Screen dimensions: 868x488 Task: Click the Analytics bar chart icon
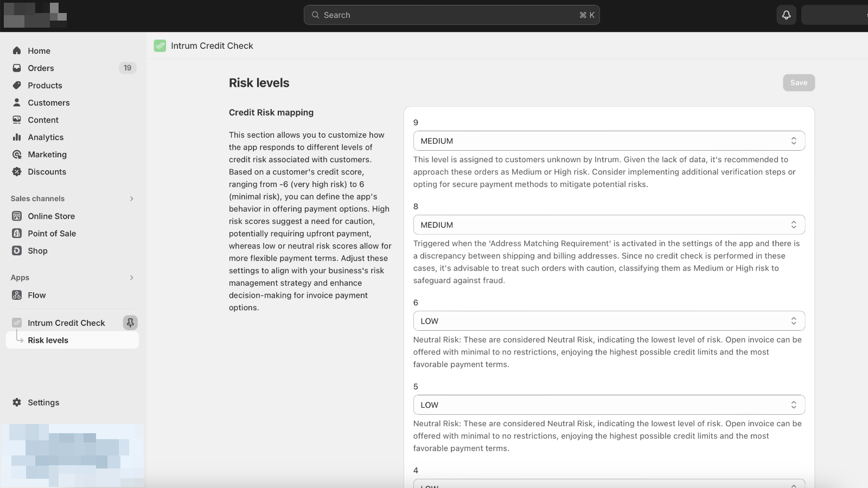pos(17,137)
